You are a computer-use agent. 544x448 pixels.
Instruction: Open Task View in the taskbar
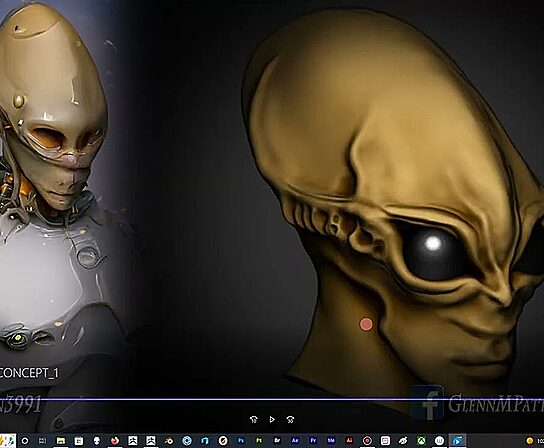[x=42, y=441]
